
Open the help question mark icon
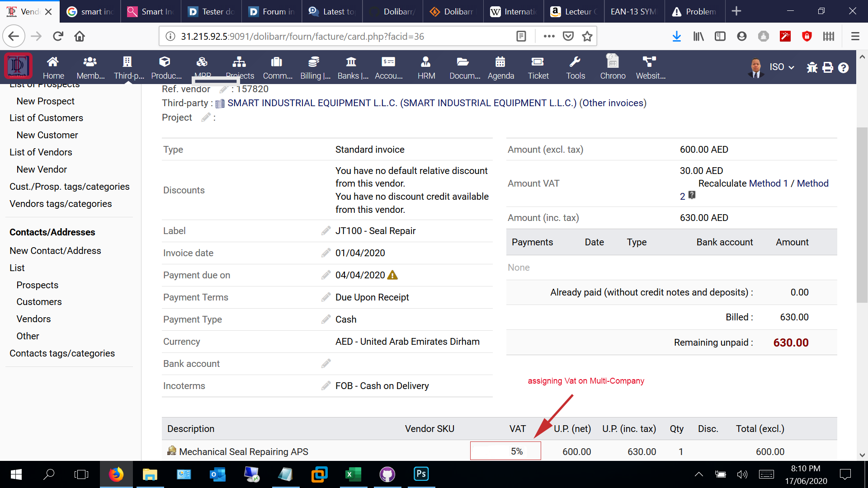tap(843, 67)
